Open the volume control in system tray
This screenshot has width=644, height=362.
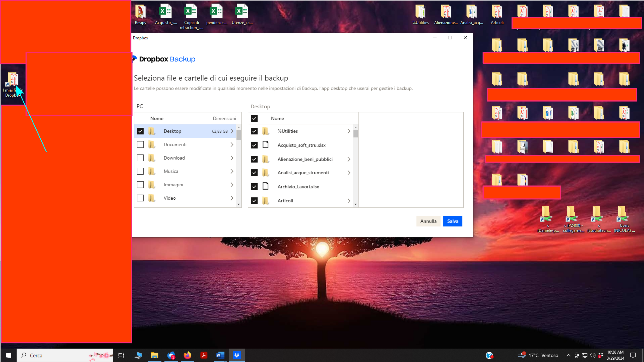(593, 355)
